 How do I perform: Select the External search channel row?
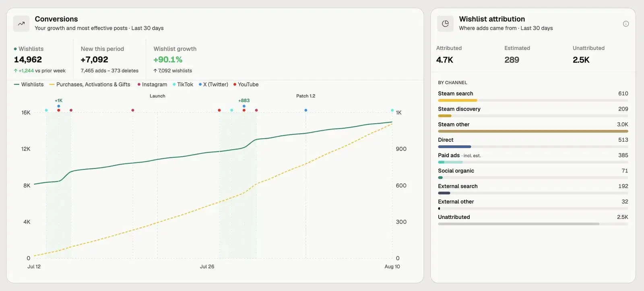[533, 190]
